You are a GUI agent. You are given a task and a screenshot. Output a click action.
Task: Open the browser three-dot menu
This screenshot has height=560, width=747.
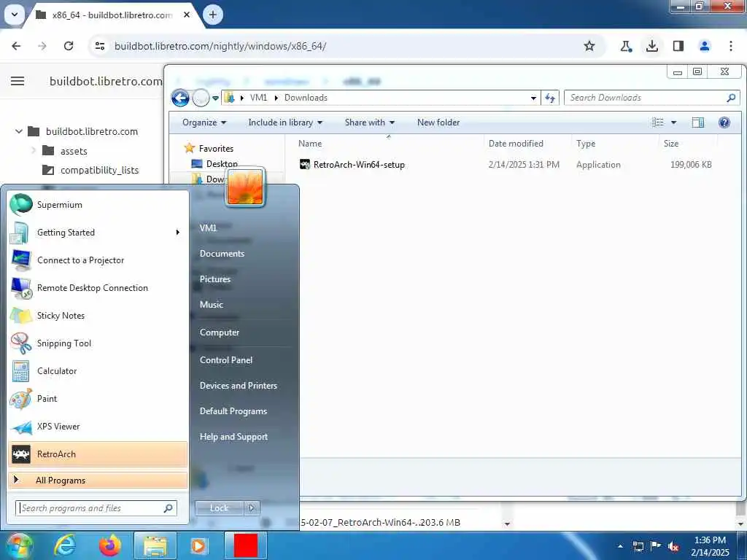coord(731,46)
